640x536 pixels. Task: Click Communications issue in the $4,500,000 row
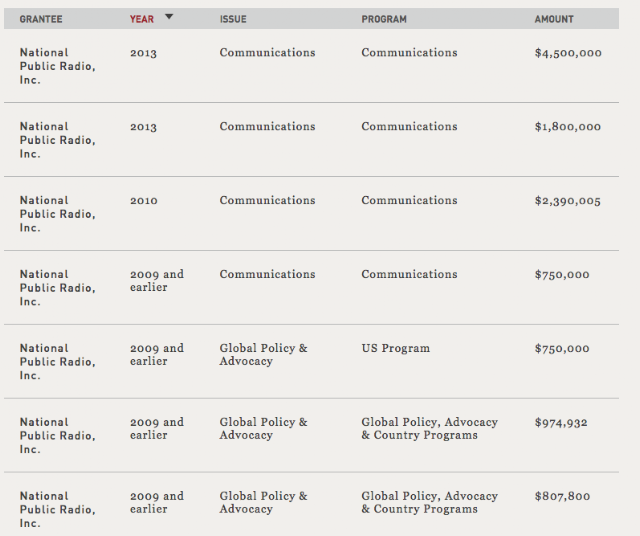[267, 53]
